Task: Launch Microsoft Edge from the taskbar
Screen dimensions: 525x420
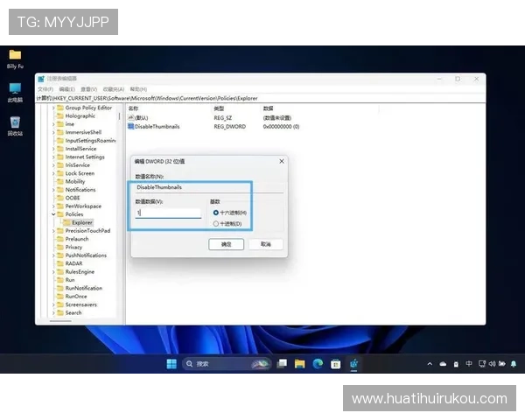Action: click(x=318, y=364)
